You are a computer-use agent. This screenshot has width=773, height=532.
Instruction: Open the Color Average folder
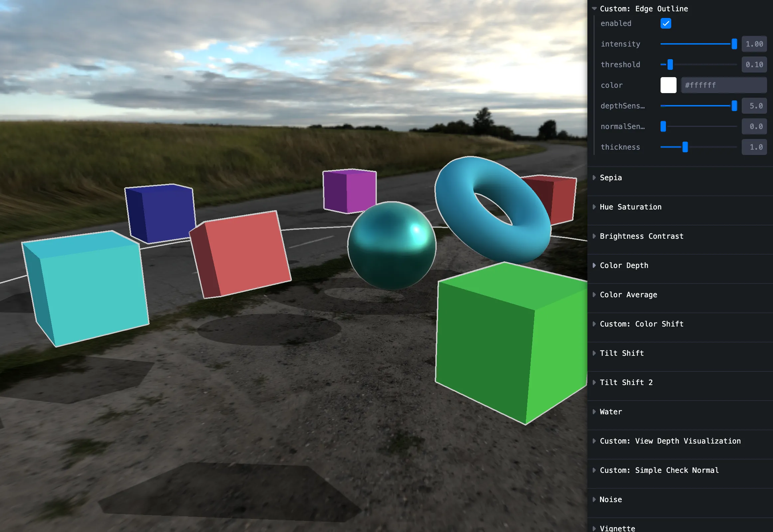coord(628,295)
